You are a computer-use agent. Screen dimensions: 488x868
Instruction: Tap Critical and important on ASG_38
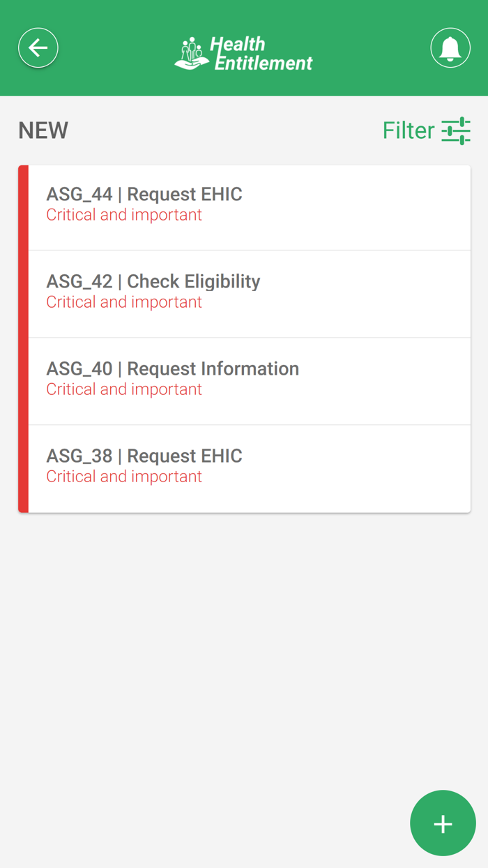click(x=123, y=477)
